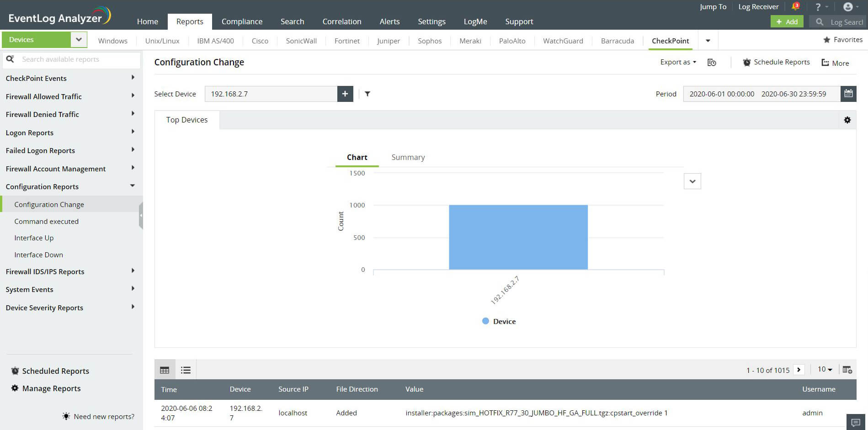Collapse the sidebar using the handle
This screenshot has height=430, width=868.
click(x=141, y=215)
